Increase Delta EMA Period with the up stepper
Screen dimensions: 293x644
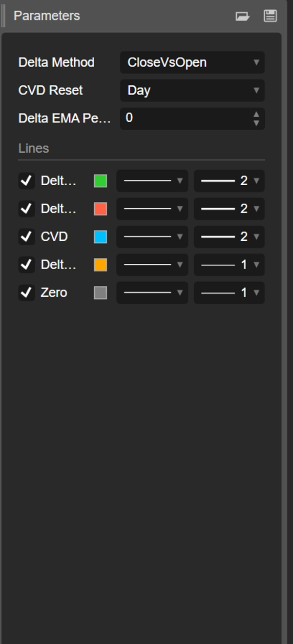(256, 114)
